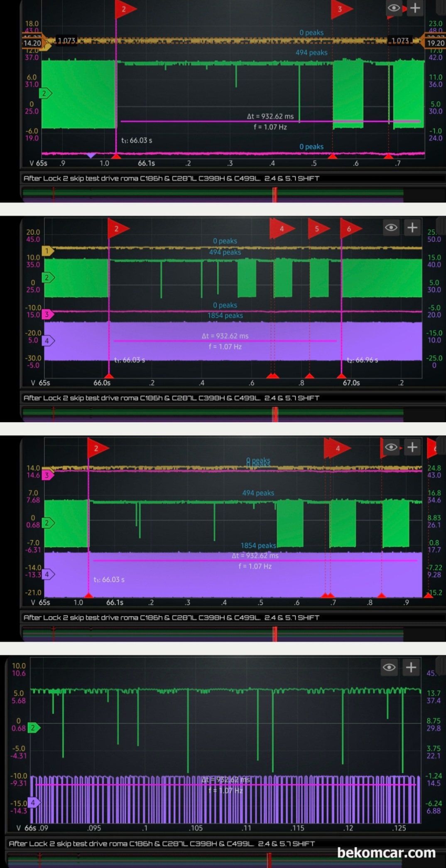446x868 pixels.
Task: Click the overview timeline strip under the second chart
Action: [213, 414]
